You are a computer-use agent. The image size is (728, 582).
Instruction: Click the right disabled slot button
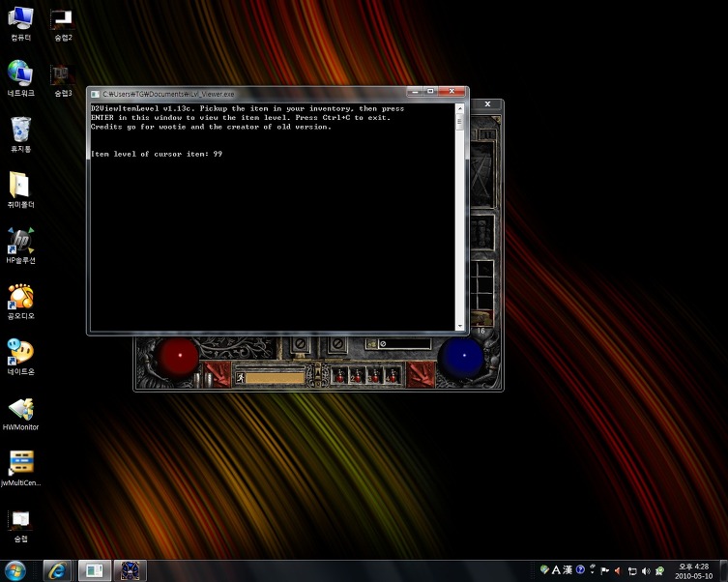coord(337,344)
